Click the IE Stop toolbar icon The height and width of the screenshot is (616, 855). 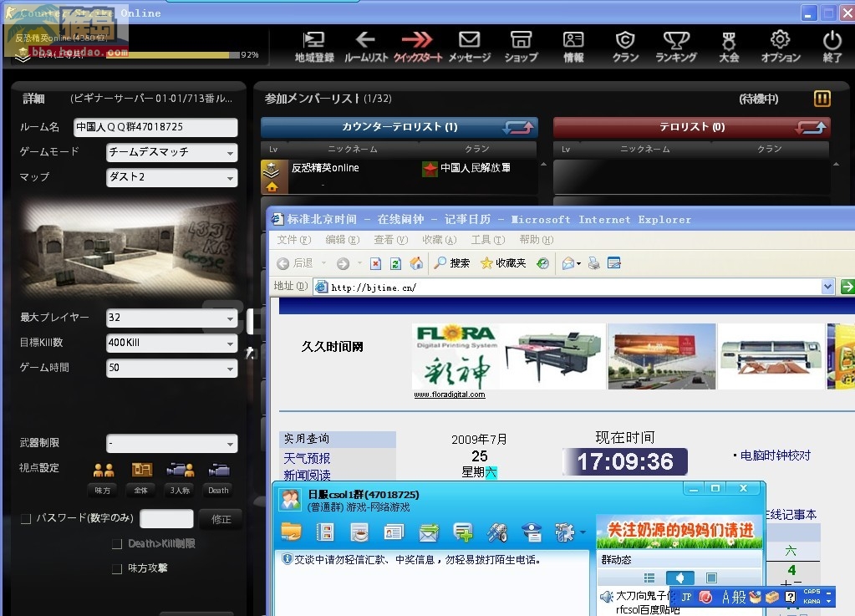(376, 264)
